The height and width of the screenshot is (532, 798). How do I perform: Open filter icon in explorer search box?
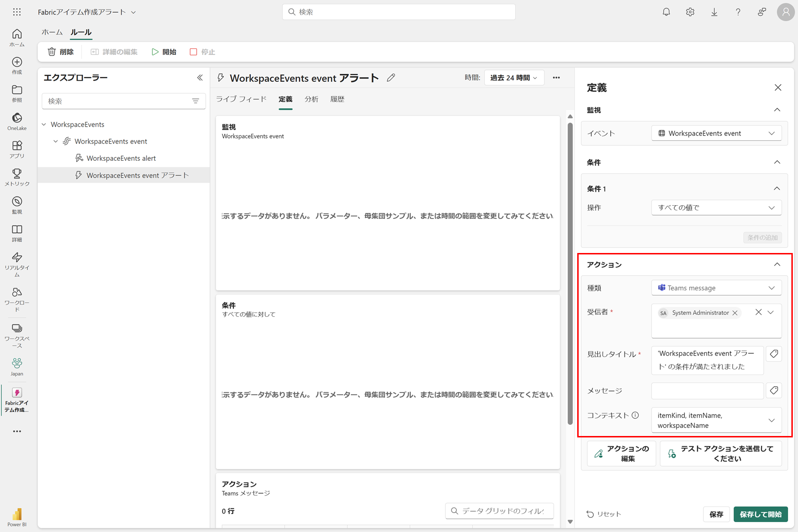click(196, 101)
